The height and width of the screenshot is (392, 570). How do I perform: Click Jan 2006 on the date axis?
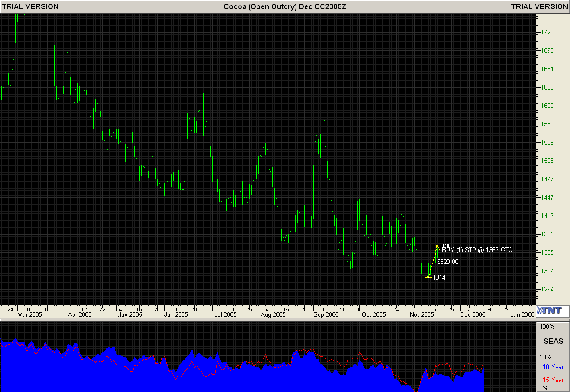522,315
